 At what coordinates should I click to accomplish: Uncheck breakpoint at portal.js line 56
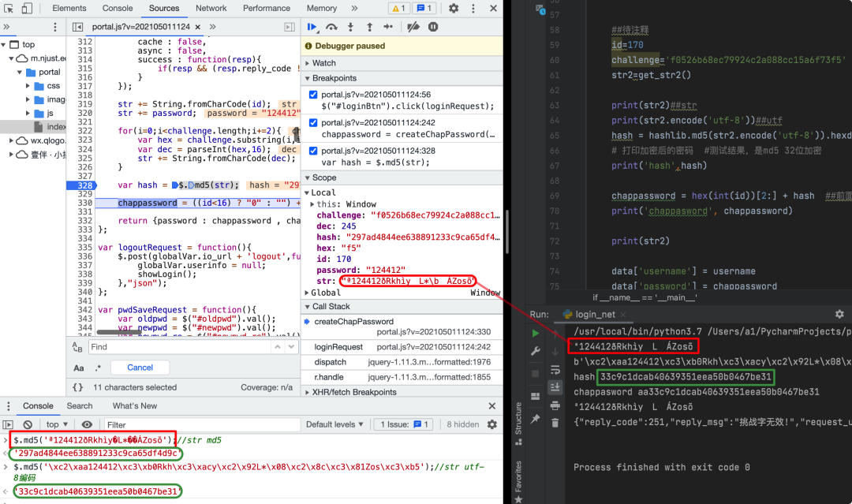[313, 95]
